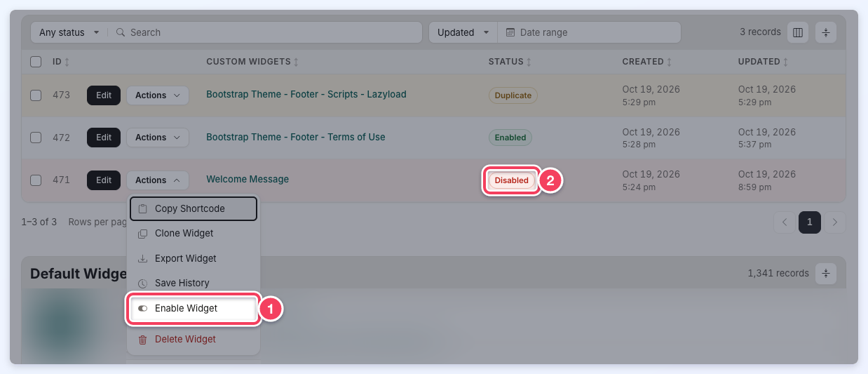This screenshot has height=374, width=868.
Task: Sort by the Created column header
Action: [647, 62]
